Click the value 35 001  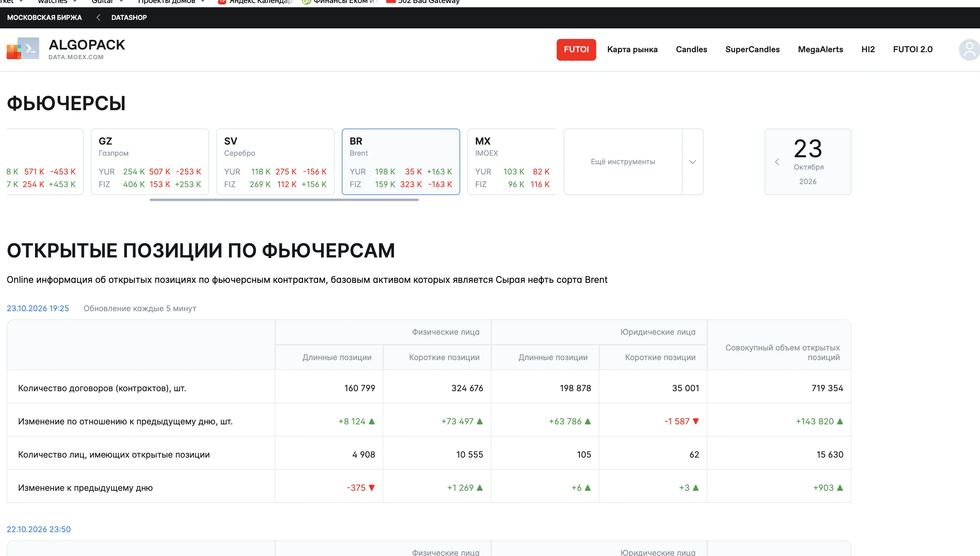click(686, 388)
